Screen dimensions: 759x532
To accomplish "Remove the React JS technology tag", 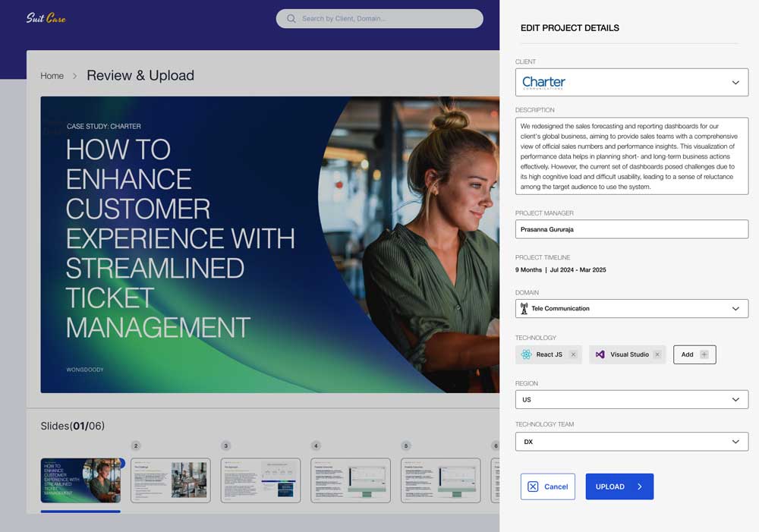I will pyautogui.click(x=573, y=354).
